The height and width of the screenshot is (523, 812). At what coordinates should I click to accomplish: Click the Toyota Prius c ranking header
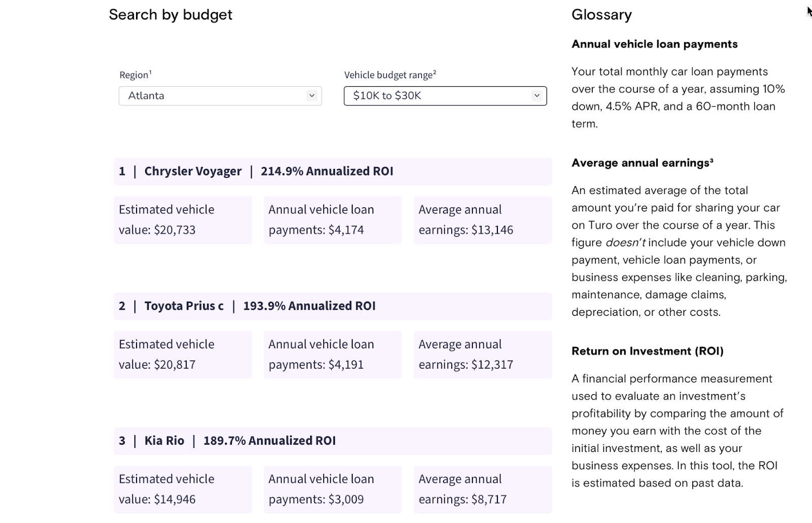[332, 306]
